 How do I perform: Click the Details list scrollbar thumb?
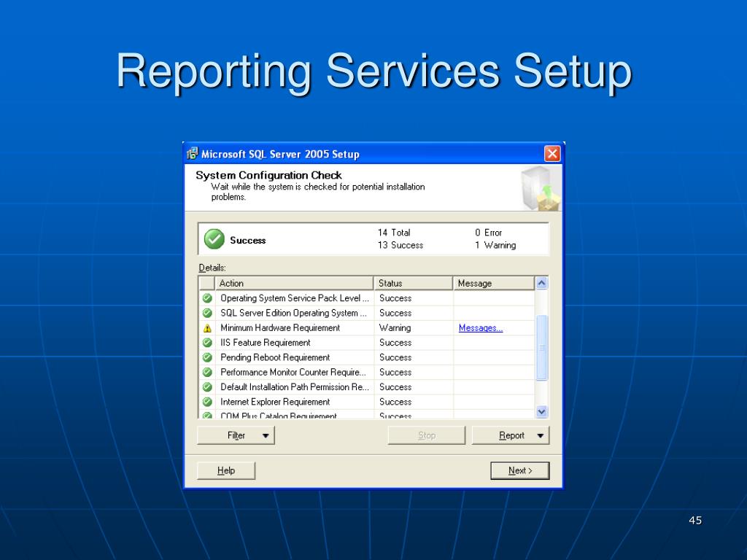click(542, 348)
